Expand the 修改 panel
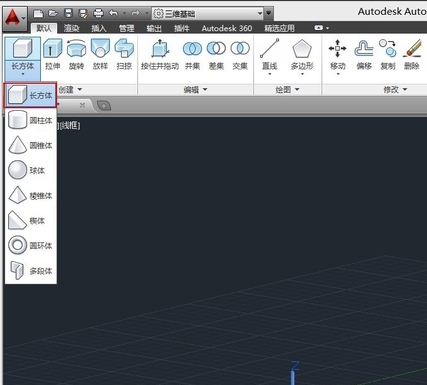427x385 pixels. click(x=395, y=89)
